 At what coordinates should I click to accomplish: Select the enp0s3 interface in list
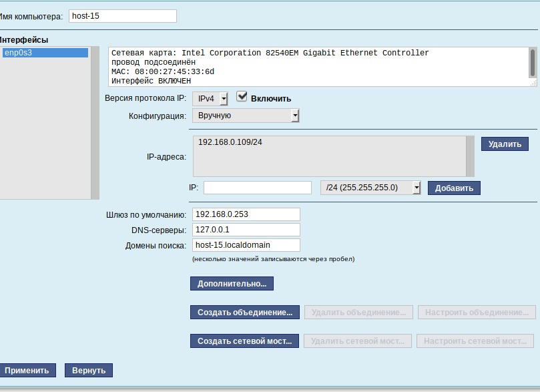tap(45, 53)
